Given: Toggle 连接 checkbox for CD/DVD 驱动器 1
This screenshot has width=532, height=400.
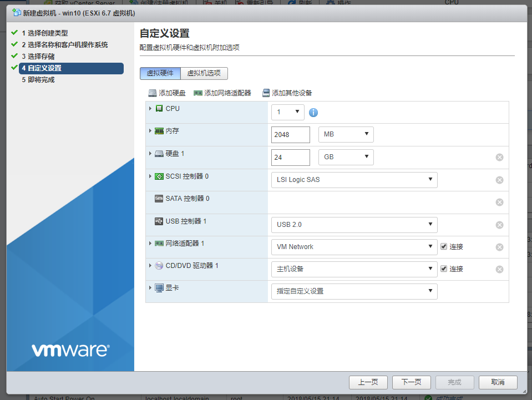Looking at the screenshot, I should pos(444,269).
